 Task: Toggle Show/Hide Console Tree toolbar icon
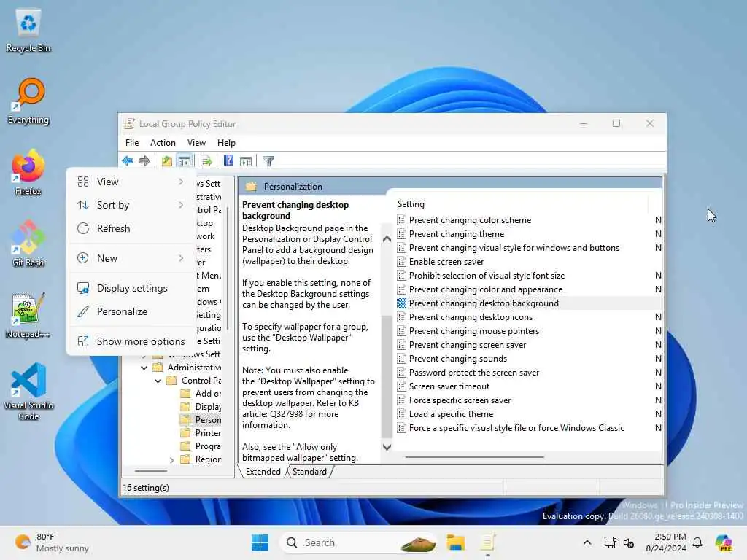(185, 161)
